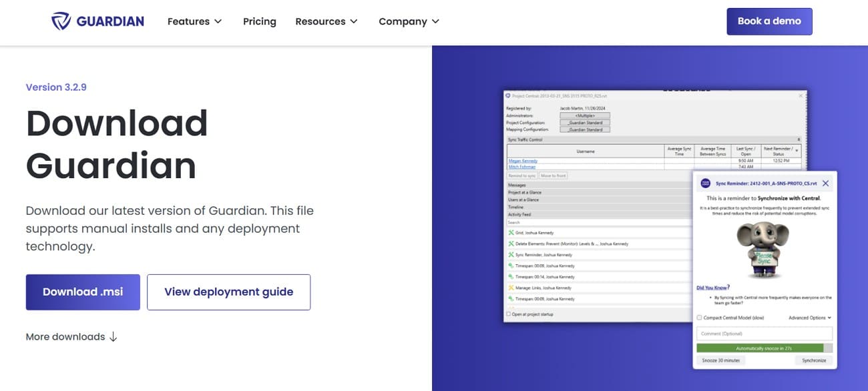Expand the Company navigation menu
This screenshot has height=391, width=868.
tap(409, 21)
